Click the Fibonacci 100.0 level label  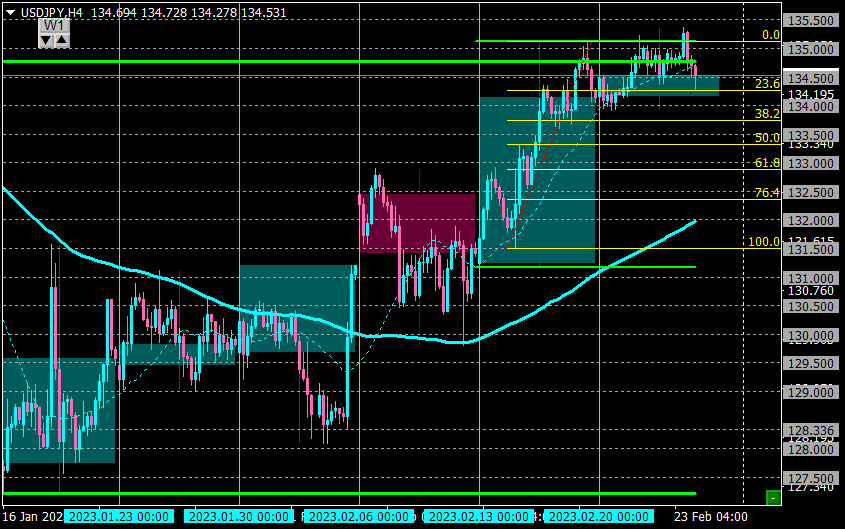[764, 242]
